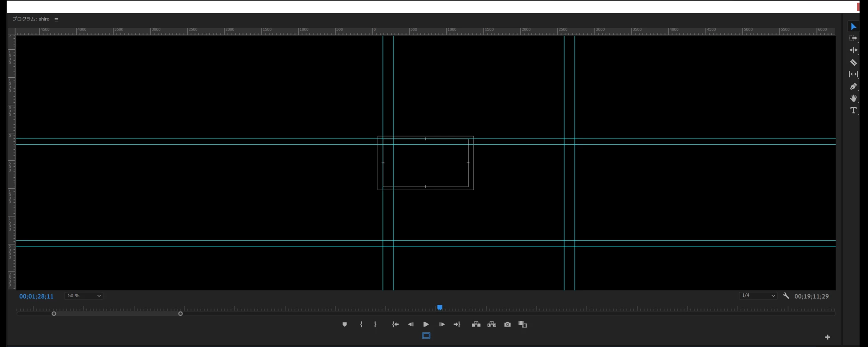This screenshot has width=868, height=347.
Task: Open Comparison View
Action: click(523, 324)
